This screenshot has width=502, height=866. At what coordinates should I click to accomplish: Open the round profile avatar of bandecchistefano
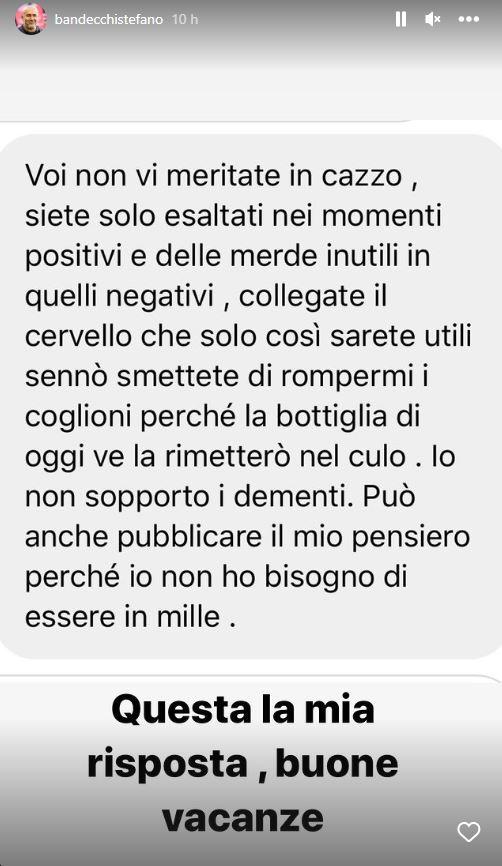(30, 19)
